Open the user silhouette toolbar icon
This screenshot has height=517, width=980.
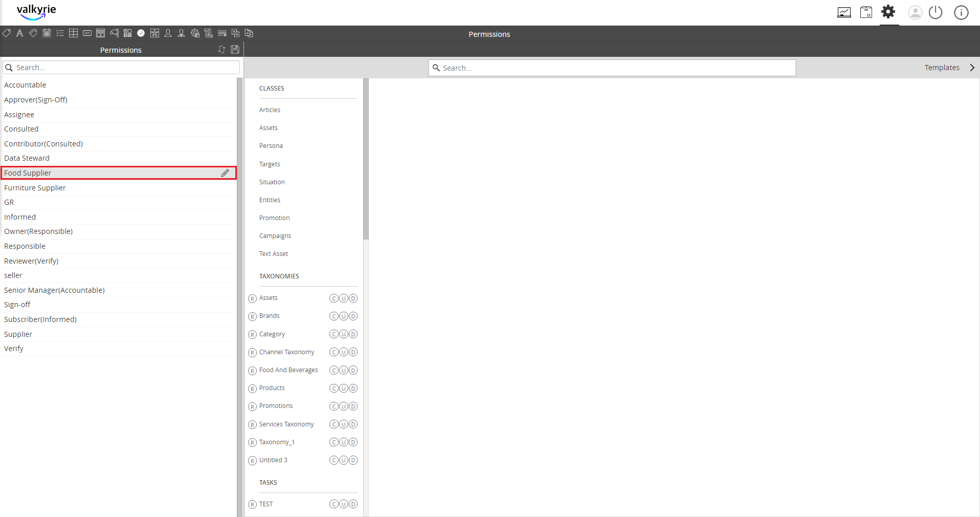tap(168, 33)
